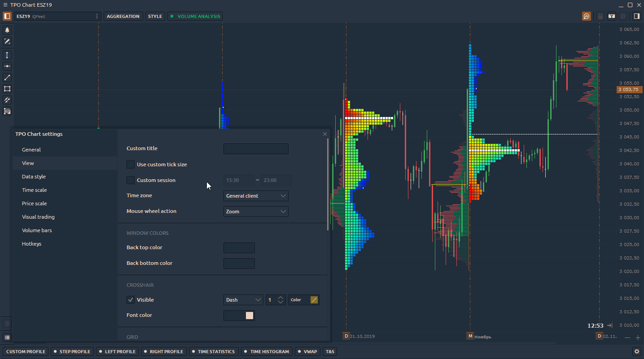The width and height of the screenshot is (644, 359).
Task: Click the dimmed gear icon in the top toolbar
Action: 623,16
